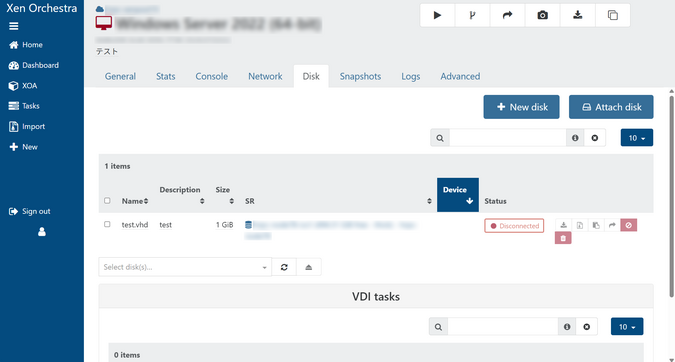The width and height of the screenshot is (675, 362).
Task: Open New menu in sidebar
Action: [23, 147]
